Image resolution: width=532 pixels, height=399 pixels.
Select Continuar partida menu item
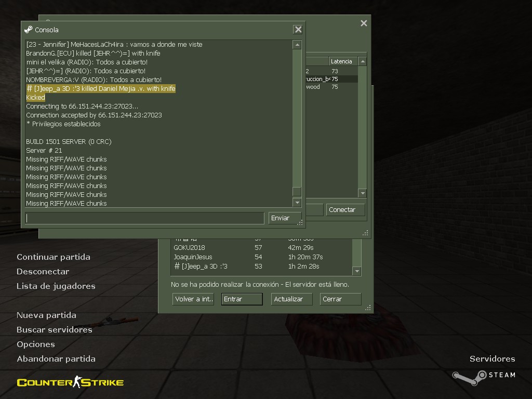pyautogui.click(x=54, y=257)
